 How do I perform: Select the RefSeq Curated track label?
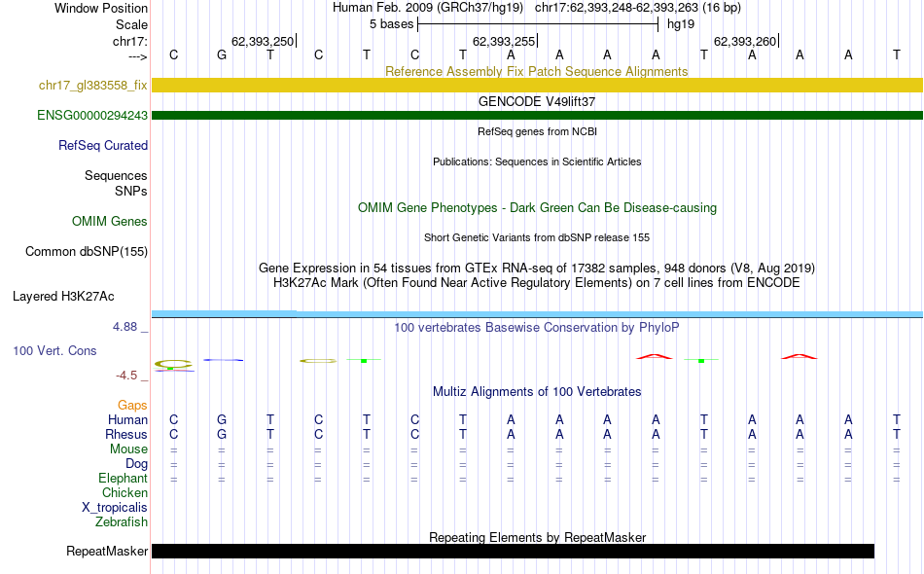coord(103,145)
